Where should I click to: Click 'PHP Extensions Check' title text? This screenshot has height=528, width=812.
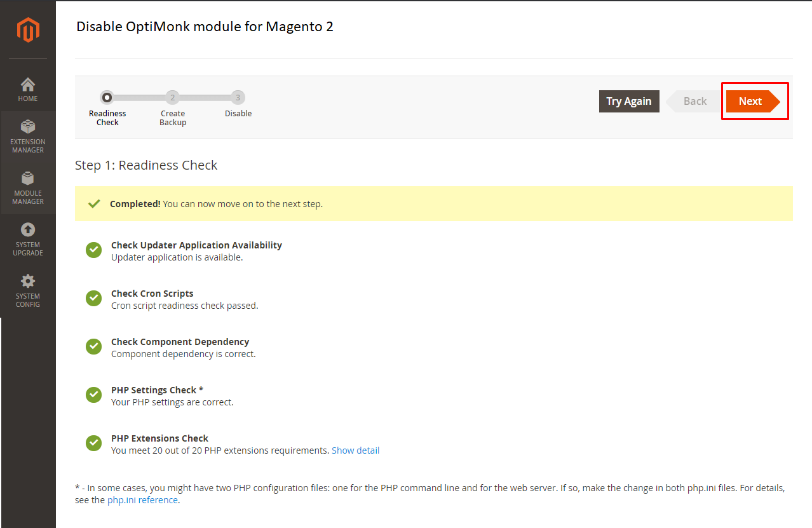click(159, 438)
